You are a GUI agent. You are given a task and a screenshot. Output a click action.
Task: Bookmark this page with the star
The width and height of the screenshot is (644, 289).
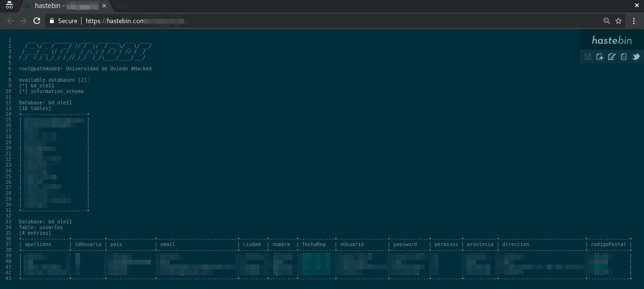tap(619, 21)
